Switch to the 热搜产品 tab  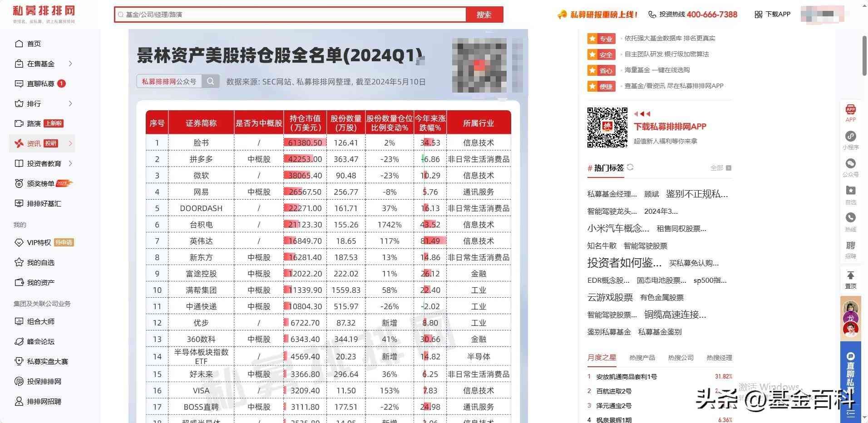click(x=642, y=358)
